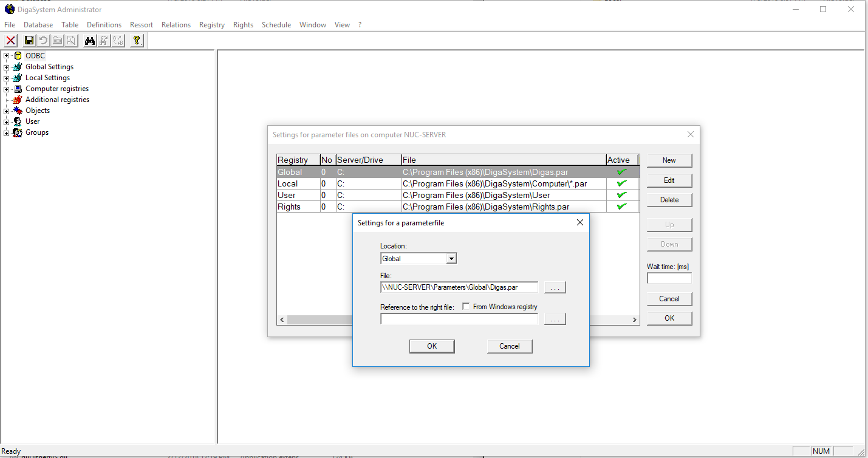
Task: Open the Registry menu
Action: click(211, 25)
